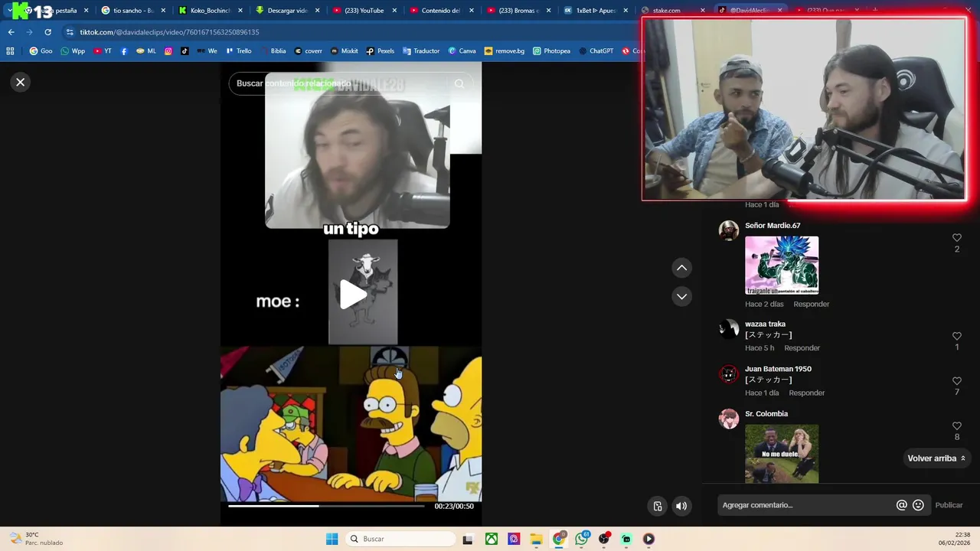Screen dimensions: 980x551
Task: Open the Wpp WhatsApp bookmark
Action: point(73,51)
